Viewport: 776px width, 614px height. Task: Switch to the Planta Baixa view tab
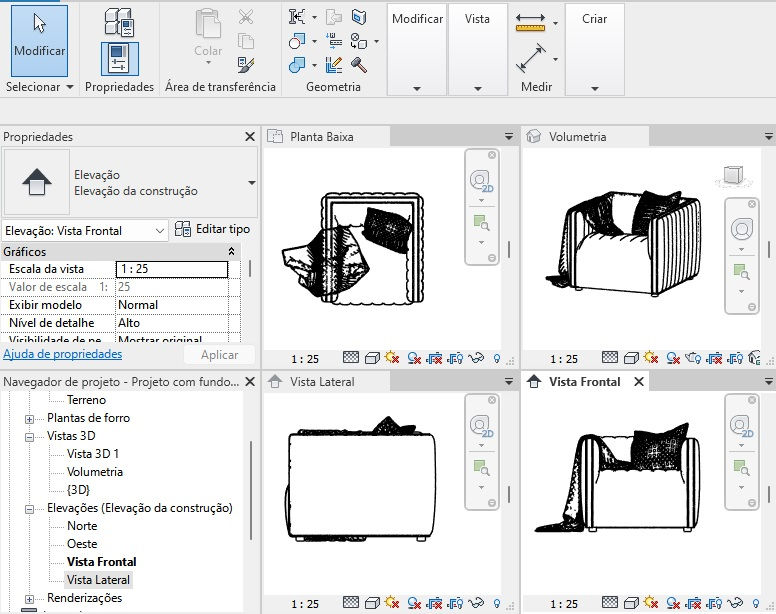(x=327, y=137)
